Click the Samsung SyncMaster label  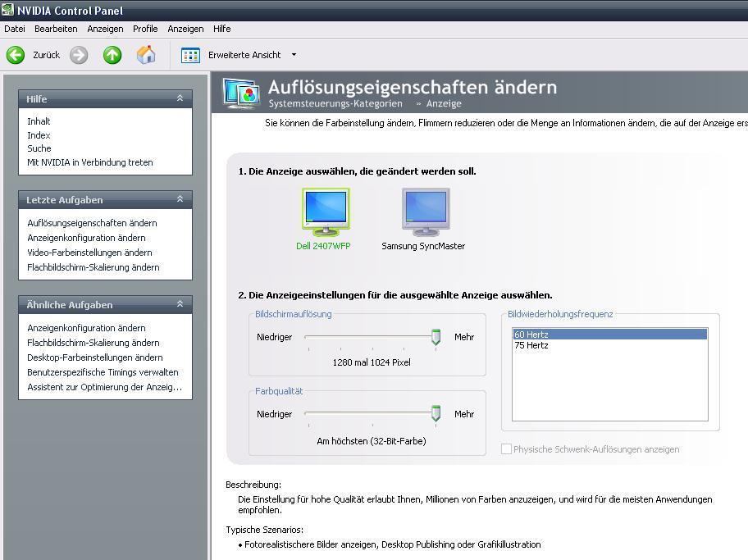click(423, 246)
